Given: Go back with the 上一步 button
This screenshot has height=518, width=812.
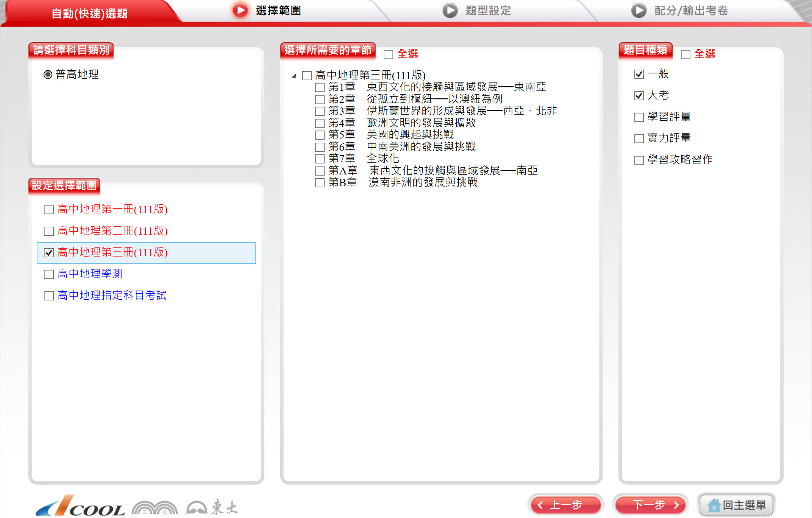Looking at the screenshot, I should pyautogui.click(x=566, y=505).
